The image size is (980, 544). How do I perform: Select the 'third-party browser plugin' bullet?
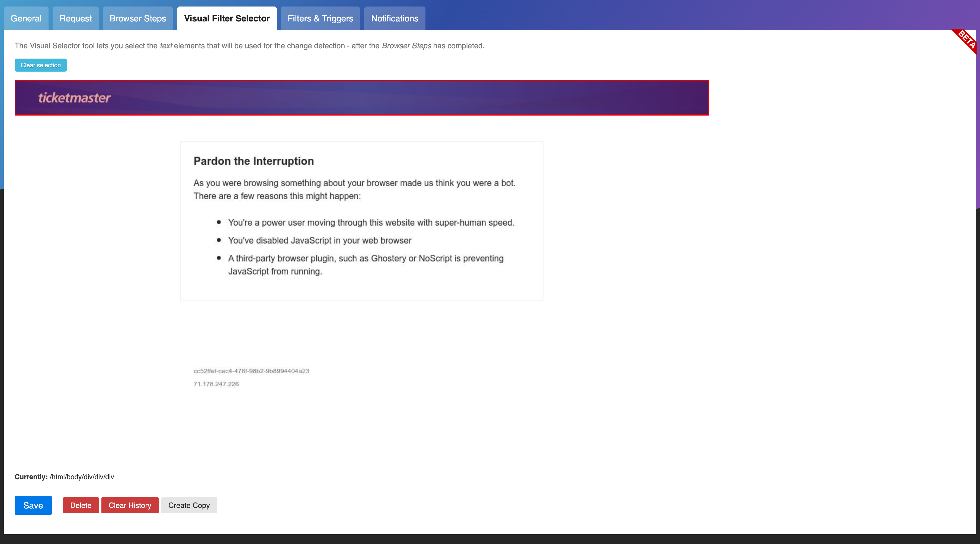pos(366,265)
